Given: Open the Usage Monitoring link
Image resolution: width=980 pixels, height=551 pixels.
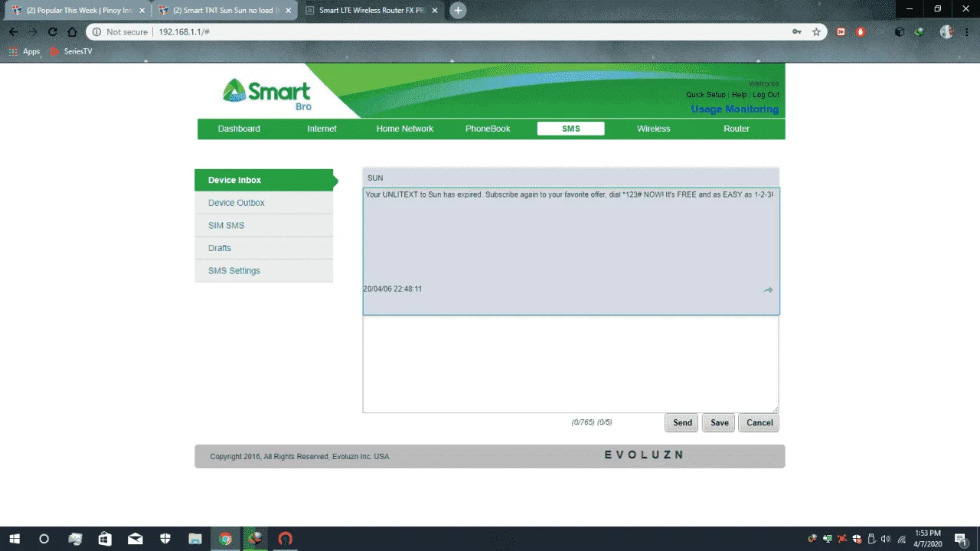Looking at the screenshot, I should click(x=735, y=109).
